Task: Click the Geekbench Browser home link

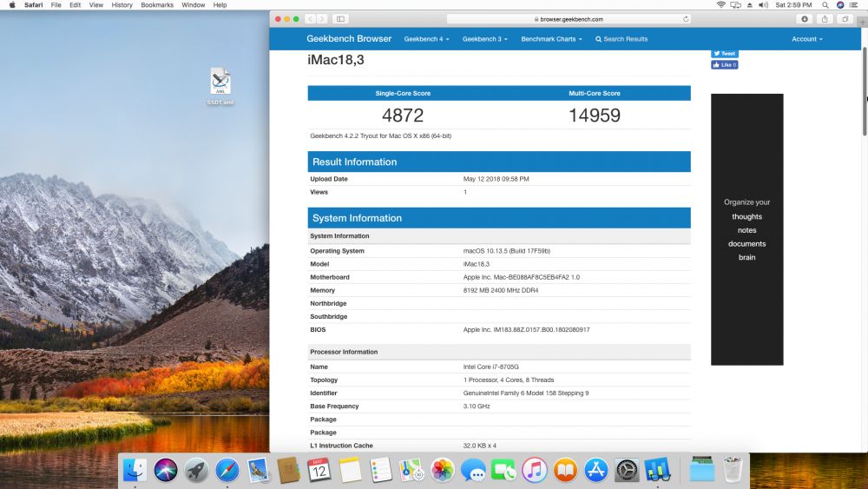Action: [349, 39]
